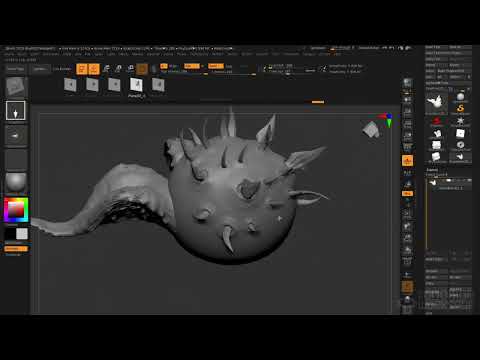
Task: Select the black secondary color swatch
Action: pyautogui.click(x=10, y=234)
